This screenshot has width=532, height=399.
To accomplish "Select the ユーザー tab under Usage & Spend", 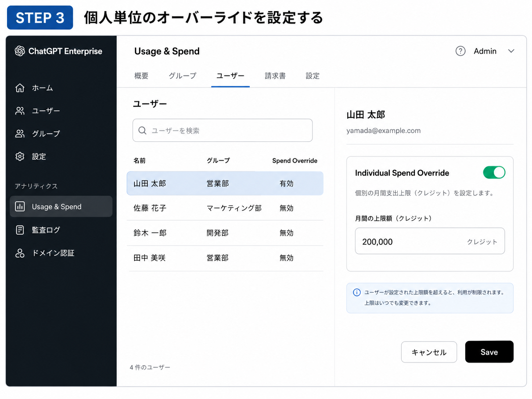I will pyautogui.click(x=230, y=76).
